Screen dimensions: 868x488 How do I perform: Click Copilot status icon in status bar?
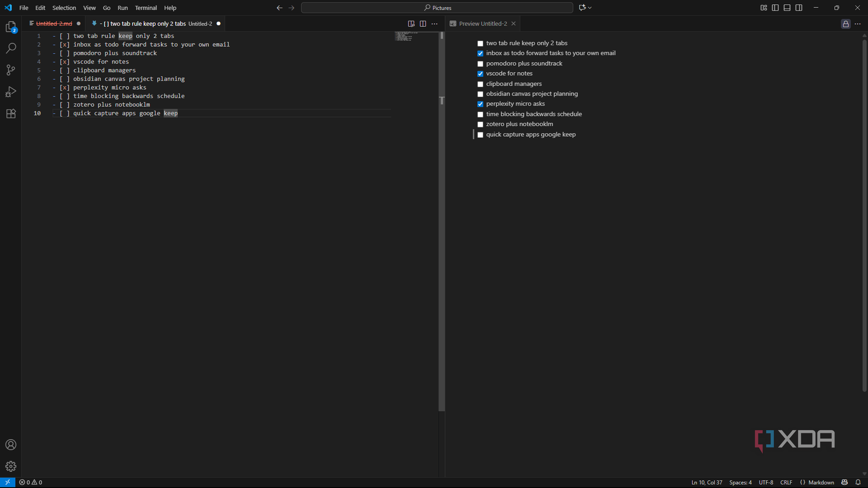[x=844, y=482]
